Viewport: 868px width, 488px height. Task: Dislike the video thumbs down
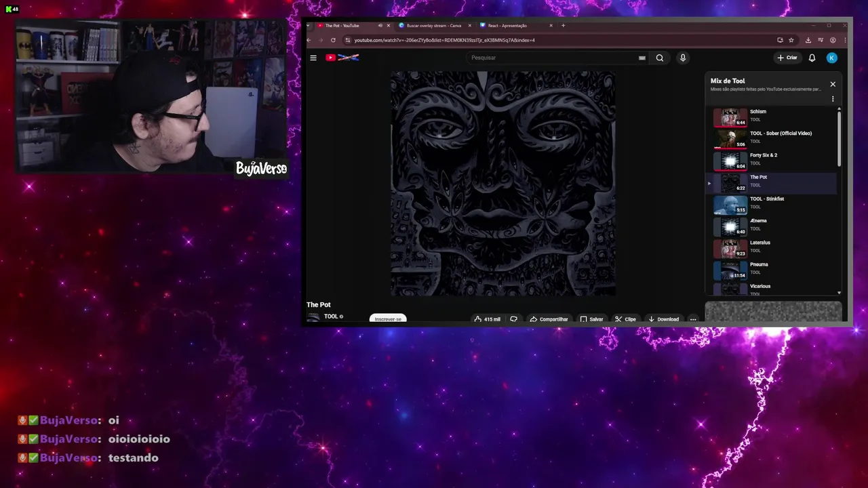click(x=513, y=319)
